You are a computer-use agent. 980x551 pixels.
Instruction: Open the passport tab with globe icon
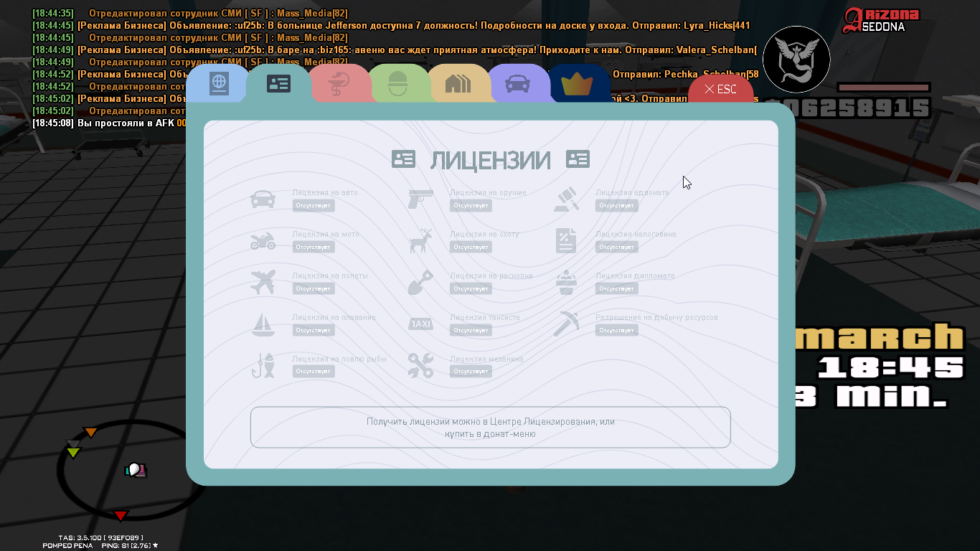(x=218, y=84)
